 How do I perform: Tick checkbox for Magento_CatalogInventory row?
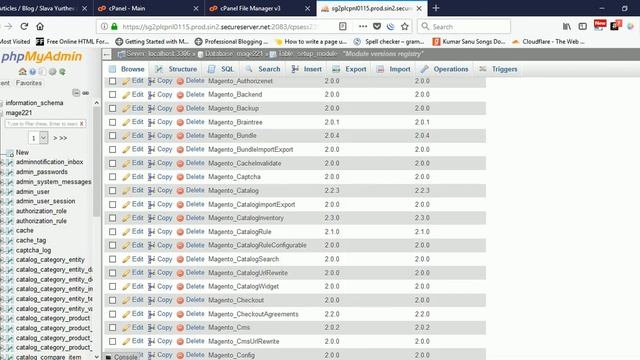point(112,218)
